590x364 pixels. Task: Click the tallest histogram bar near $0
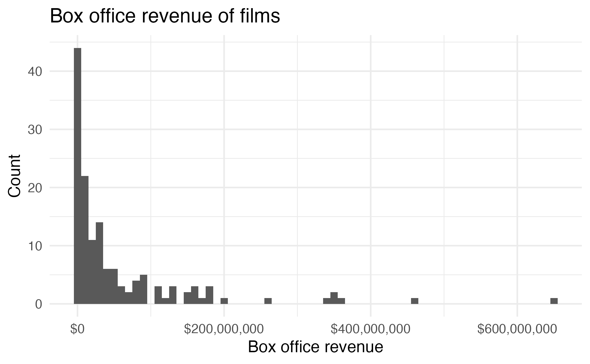(x=78, y=175)
